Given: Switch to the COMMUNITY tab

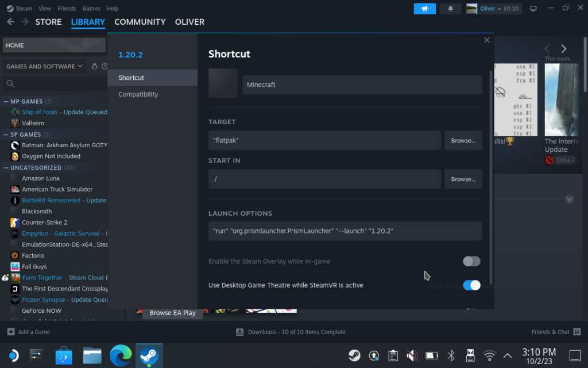Looking at the screenshot, I should pyautogui.click(x=140, y=22).
